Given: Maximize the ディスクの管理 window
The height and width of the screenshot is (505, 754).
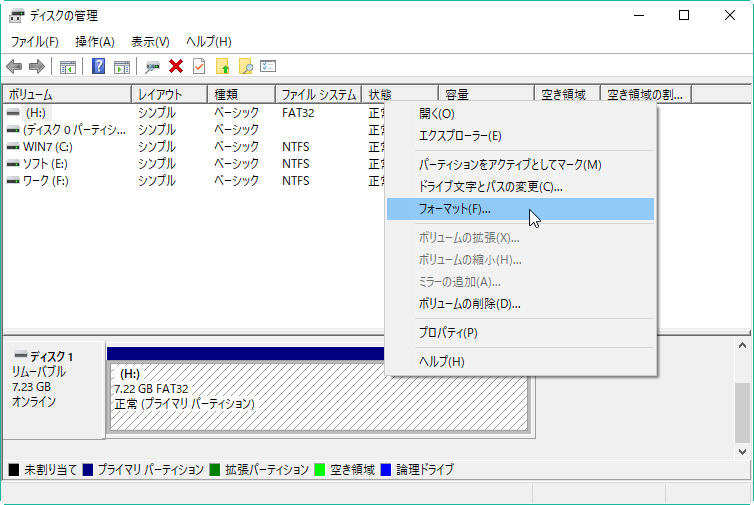Looking at the screenshot, I should pyautogui.click(x=684, y=15).
